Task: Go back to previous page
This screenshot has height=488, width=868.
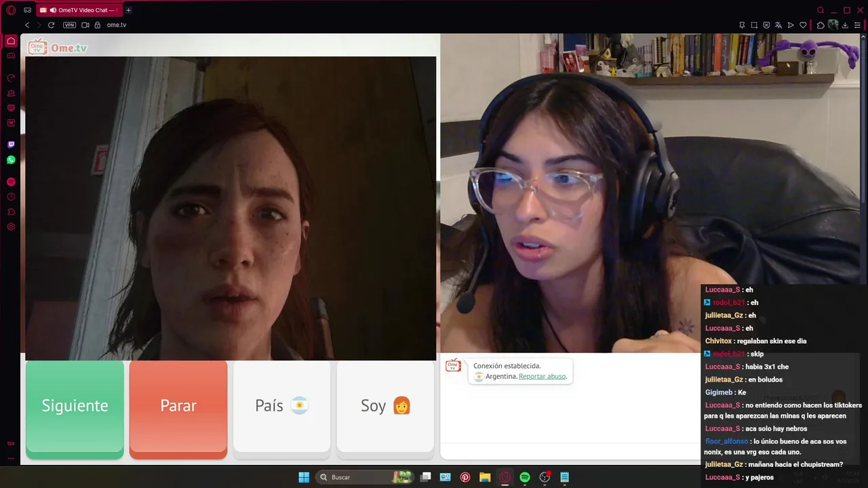Action: coord(27,25)
